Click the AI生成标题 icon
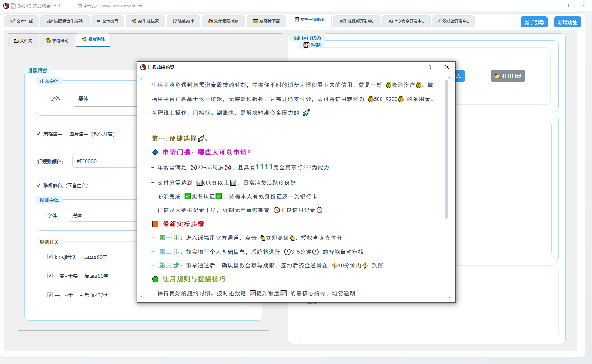Image resolution: width=592 pixels, height=364 pixels. (x=134, y=21)
